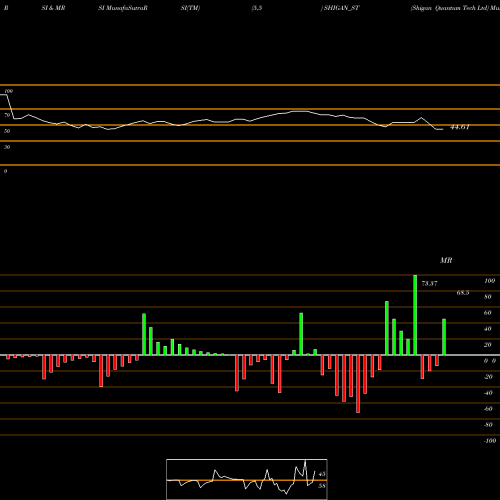500x500 pixels.
Task: Click the MR axis label 80
Action: pyautogui.click(x=488, y=297)
